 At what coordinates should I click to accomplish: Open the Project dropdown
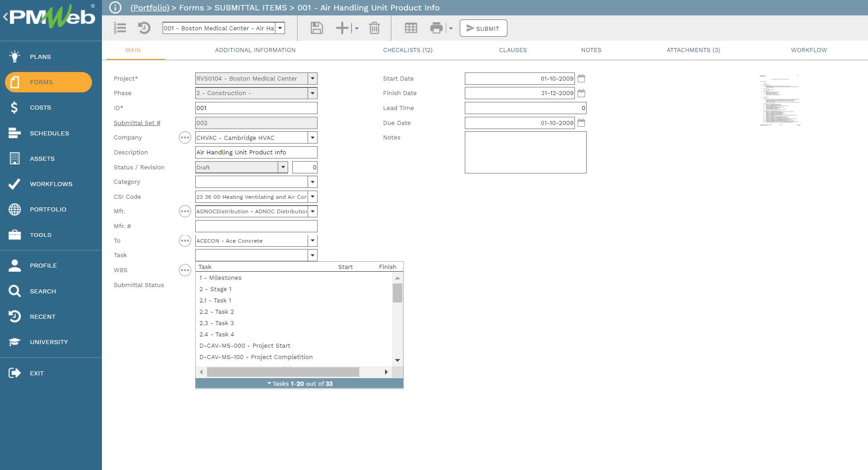click(313, 78)
